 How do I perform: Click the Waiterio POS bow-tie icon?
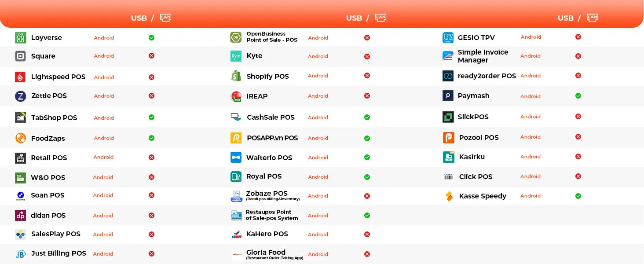point(236,158)
